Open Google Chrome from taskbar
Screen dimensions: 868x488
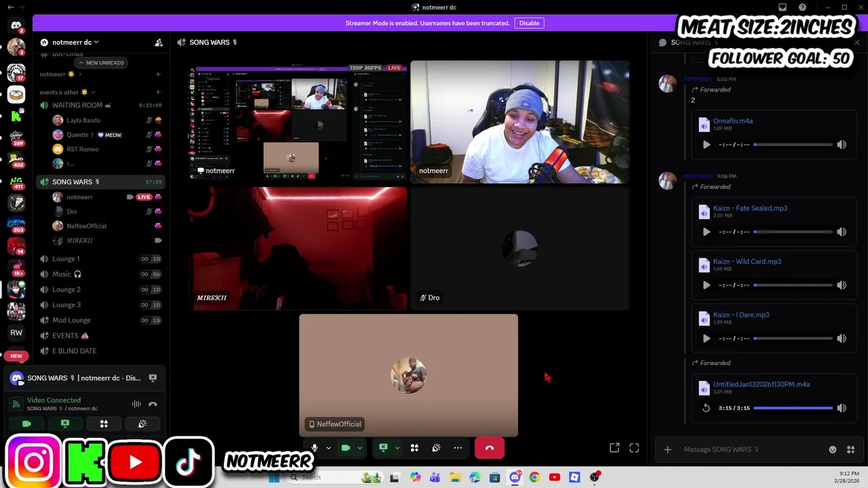coord(534,477)
